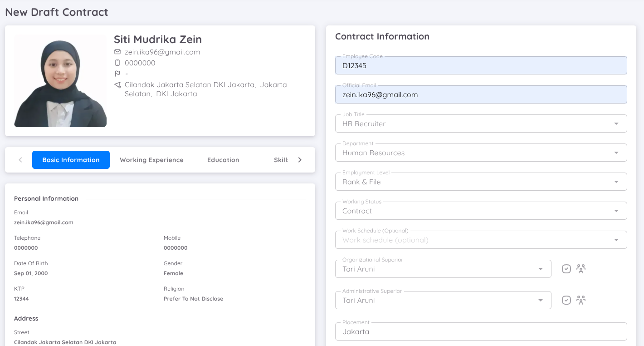Toggle the check box beside Organizational Superior

coord(566,269)
